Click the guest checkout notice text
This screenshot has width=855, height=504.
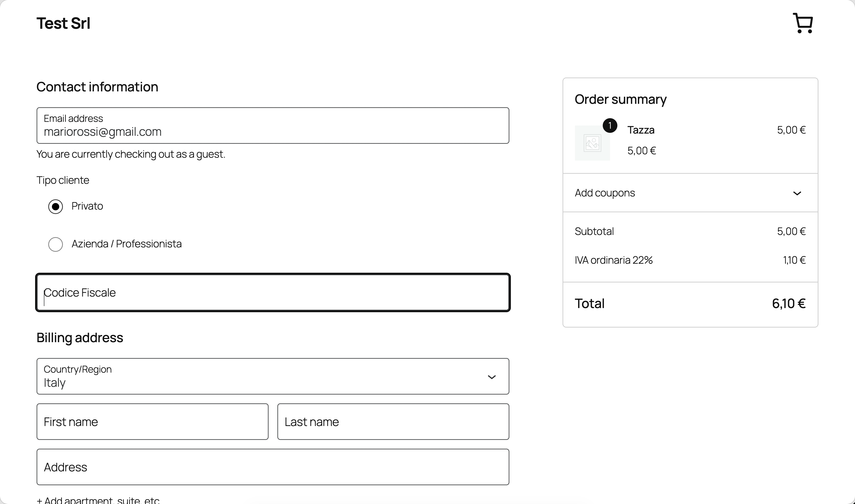pyautogui.click(x=131, y=154)
